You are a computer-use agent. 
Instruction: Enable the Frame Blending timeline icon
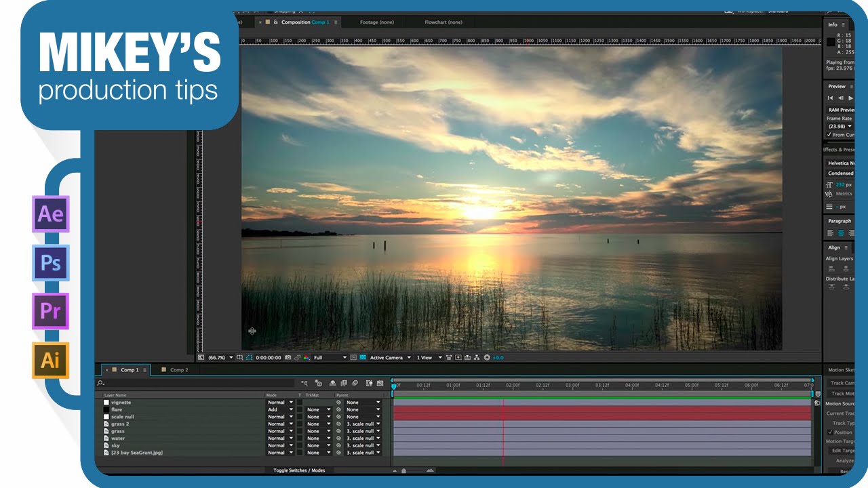344,383
